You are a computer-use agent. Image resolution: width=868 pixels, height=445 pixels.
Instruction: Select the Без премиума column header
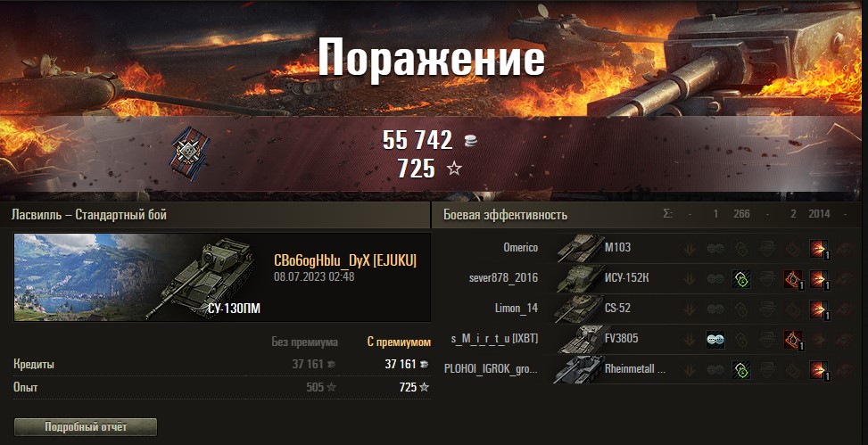click(304, 342)
